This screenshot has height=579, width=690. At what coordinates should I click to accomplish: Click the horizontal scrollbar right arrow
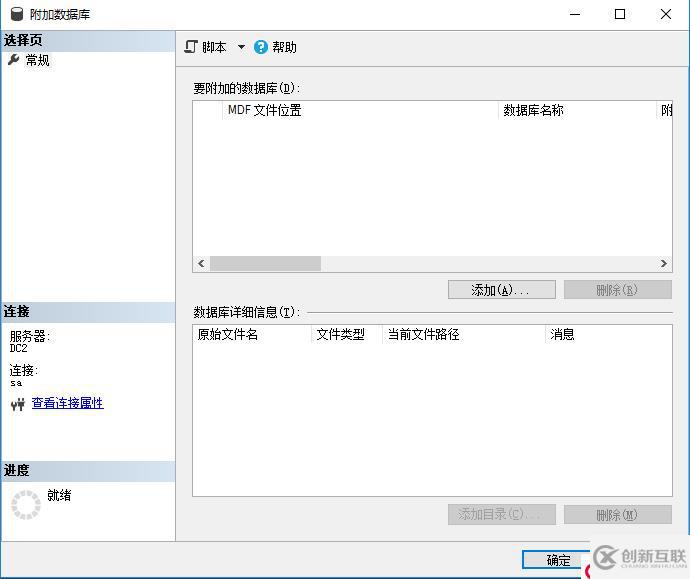click(x=664, y=264)
